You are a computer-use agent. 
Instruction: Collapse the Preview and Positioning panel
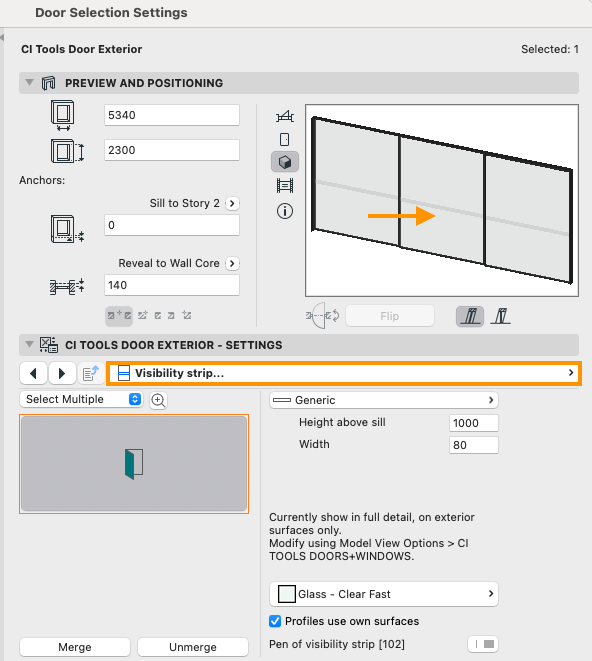click(x=29, y=83)
